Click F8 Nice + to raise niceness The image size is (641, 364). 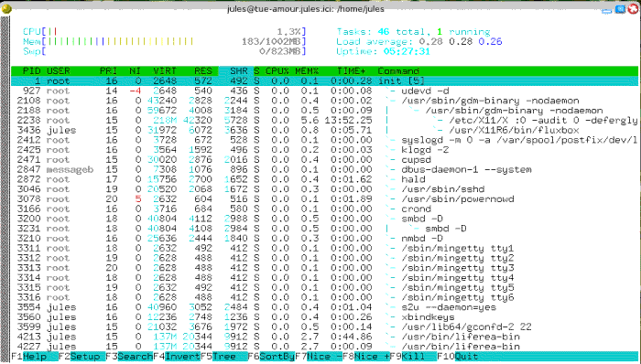pyautogui.click(x=366, y=357)
